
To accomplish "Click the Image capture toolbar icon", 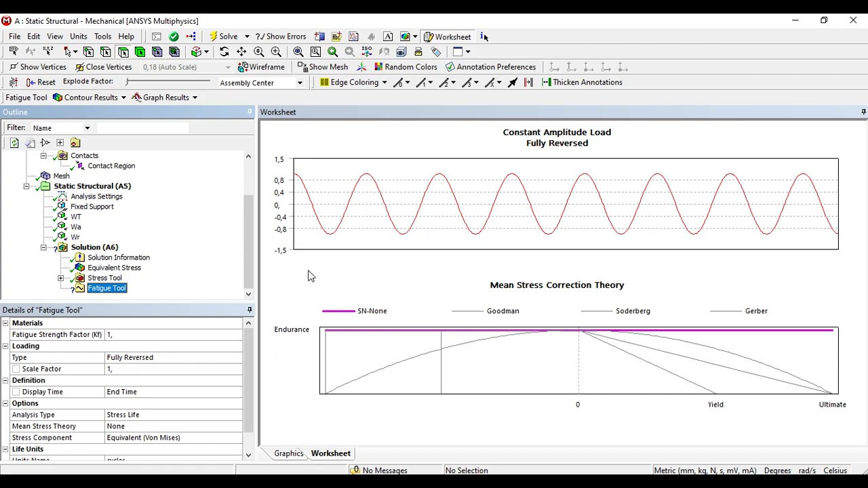I will 406,37.
